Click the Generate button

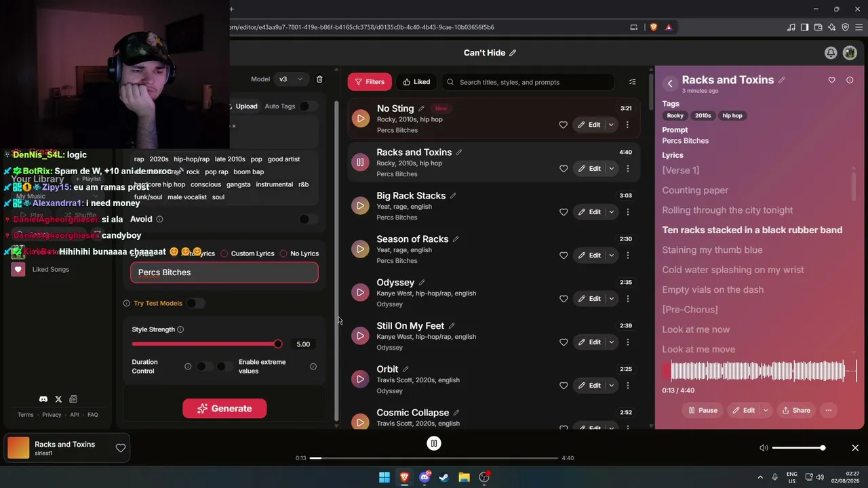pyautogui.click(x=224, y=409)
